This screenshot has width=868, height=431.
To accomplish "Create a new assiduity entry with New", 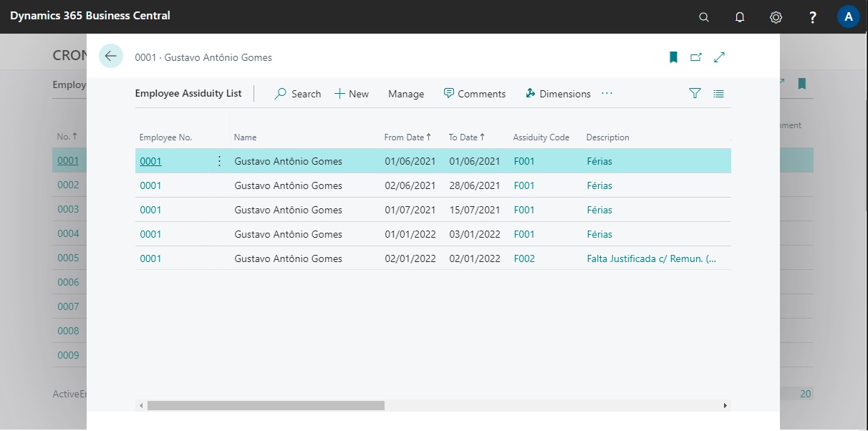I will (352, 94).
